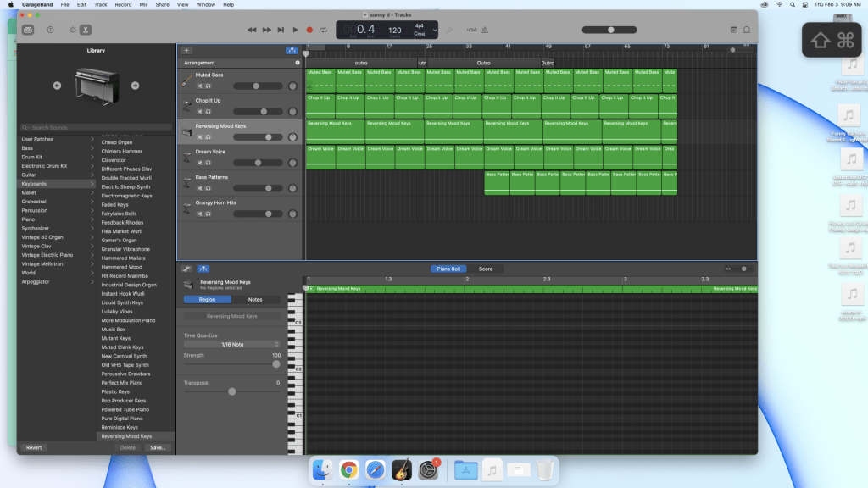Expand the Arpeggiator category
Screen dimensions: 868x488
click(x=57, y=281)
